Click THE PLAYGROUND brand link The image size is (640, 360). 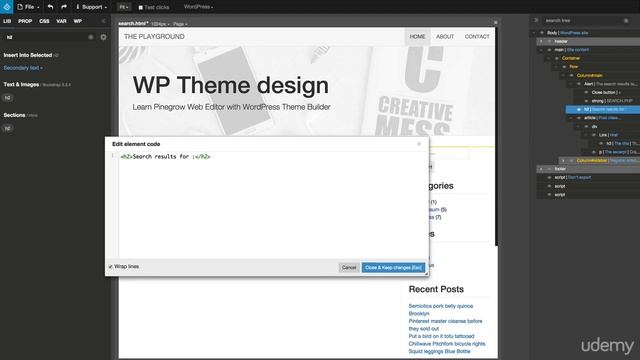(154, 37)
